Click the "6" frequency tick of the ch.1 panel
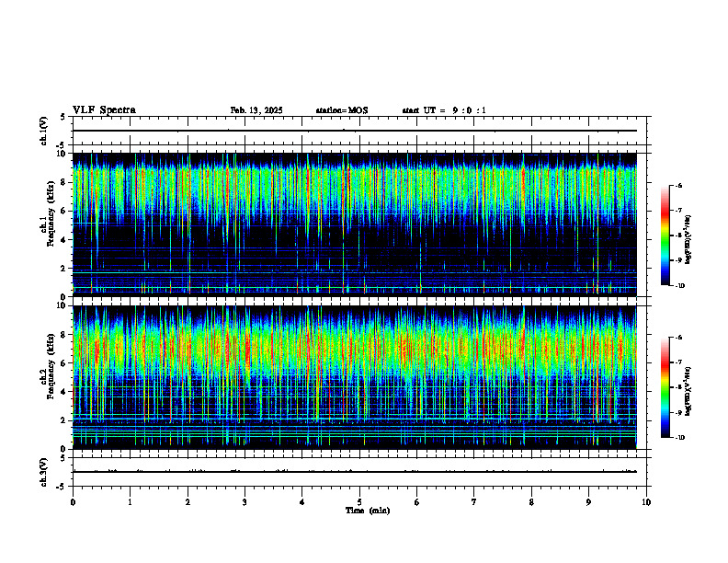The height and width of the screenshot is (563, 728). tap(64, 211)
